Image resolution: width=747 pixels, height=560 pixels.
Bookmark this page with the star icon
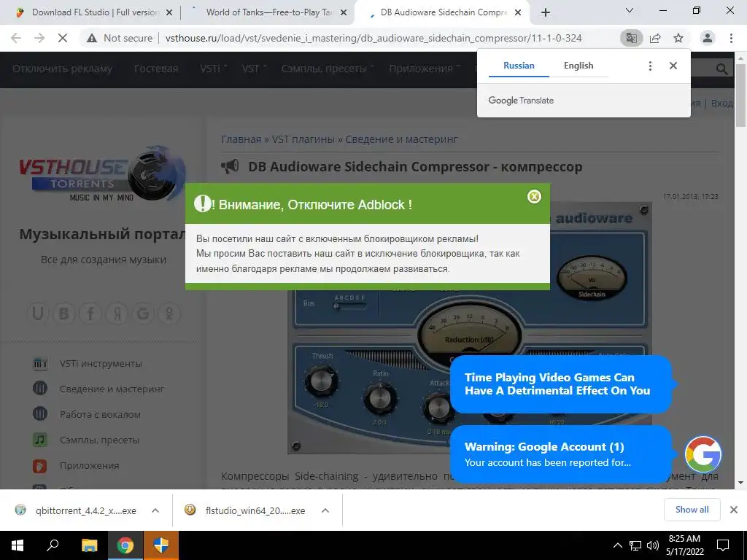click(678, 38)
